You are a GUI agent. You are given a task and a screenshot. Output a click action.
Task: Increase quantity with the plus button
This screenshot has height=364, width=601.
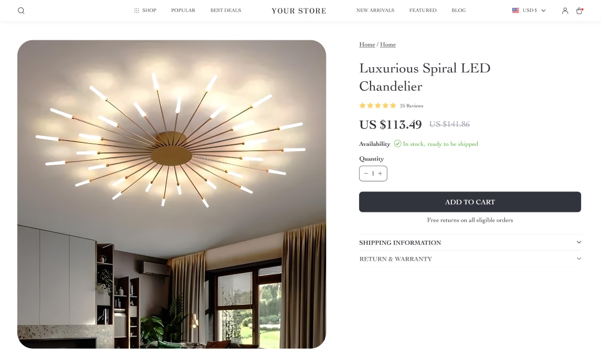point(380,174)
